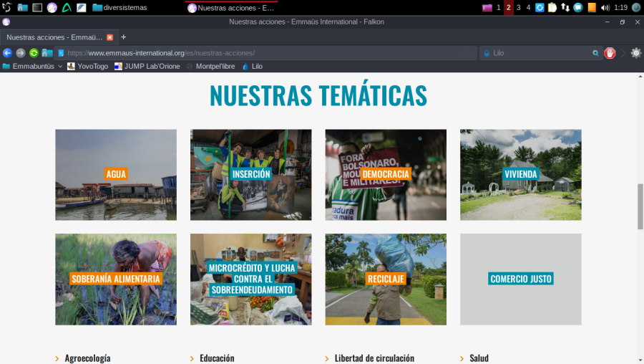Click the site info icon in address bar

click(x=62, y=53)
